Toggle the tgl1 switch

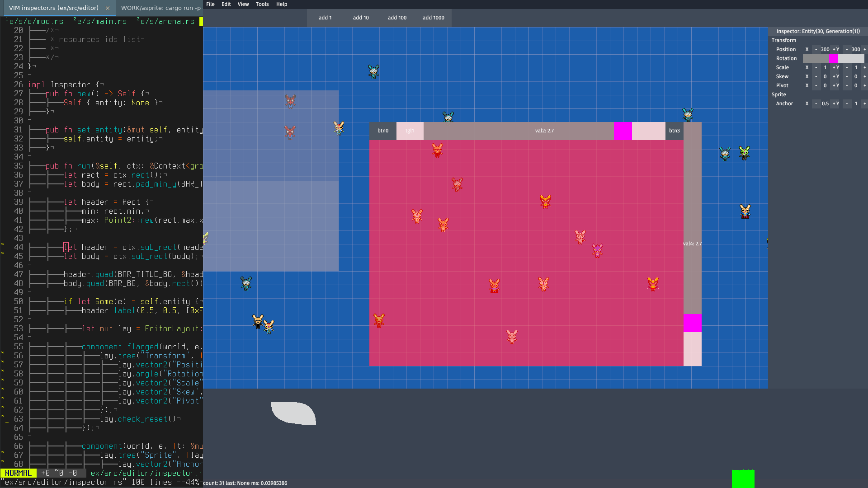point(410,131)
